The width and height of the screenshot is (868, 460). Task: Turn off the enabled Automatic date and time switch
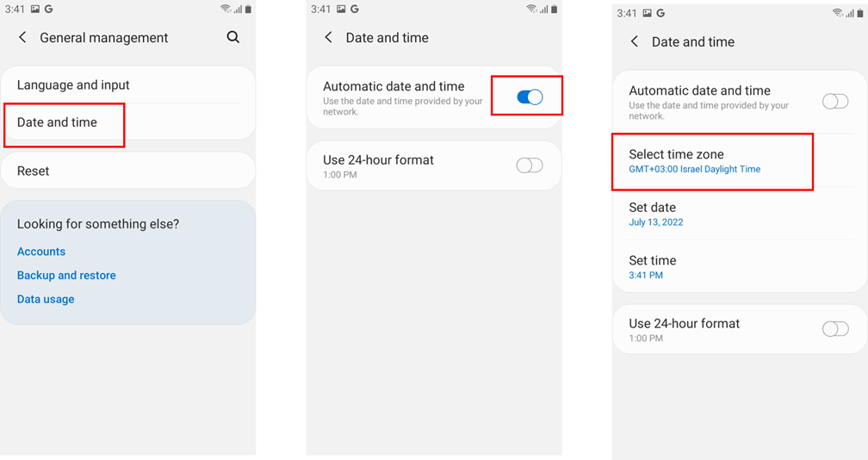pyautogui.click(x=530, y=97)
